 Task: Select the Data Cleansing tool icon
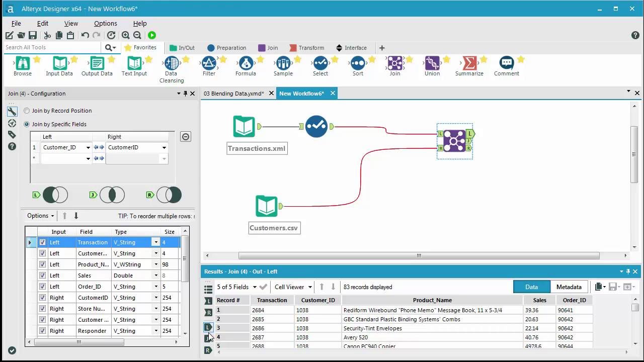click(x=172, y=63)
